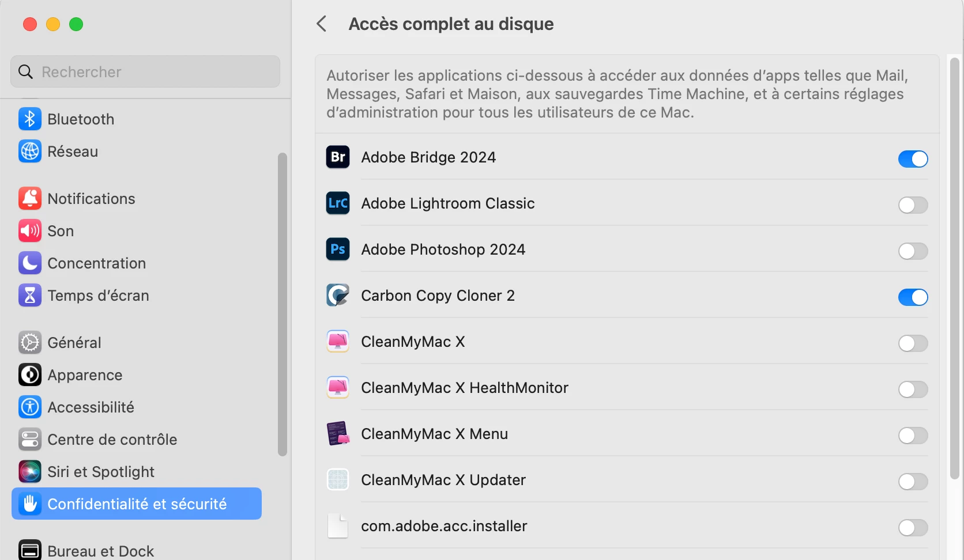Click the Confidentialité et sécurité hand icon

pos(30,504)
